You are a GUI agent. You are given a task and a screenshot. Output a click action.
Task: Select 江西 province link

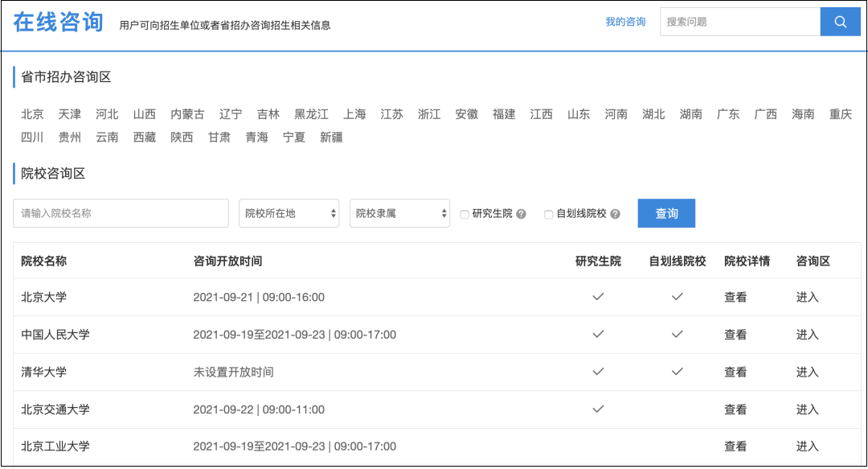pos(542,114)
